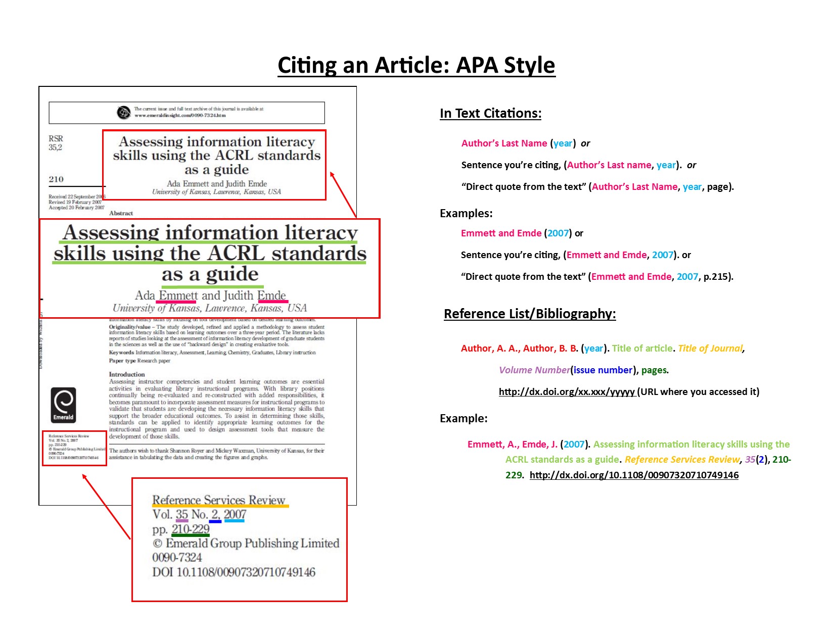Click the orange "Title of Journal" template text
This screenshot has height=644, width=834.
(710, 348)
